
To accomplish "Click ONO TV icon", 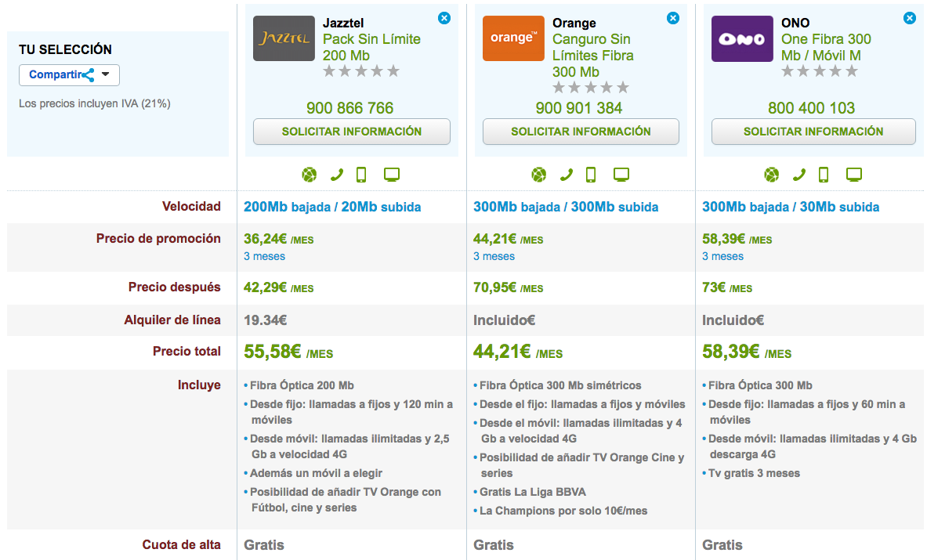I will click(853, 175).
